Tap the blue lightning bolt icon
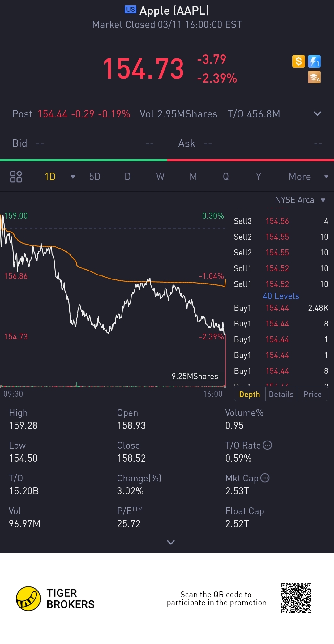 coord(314,61)
